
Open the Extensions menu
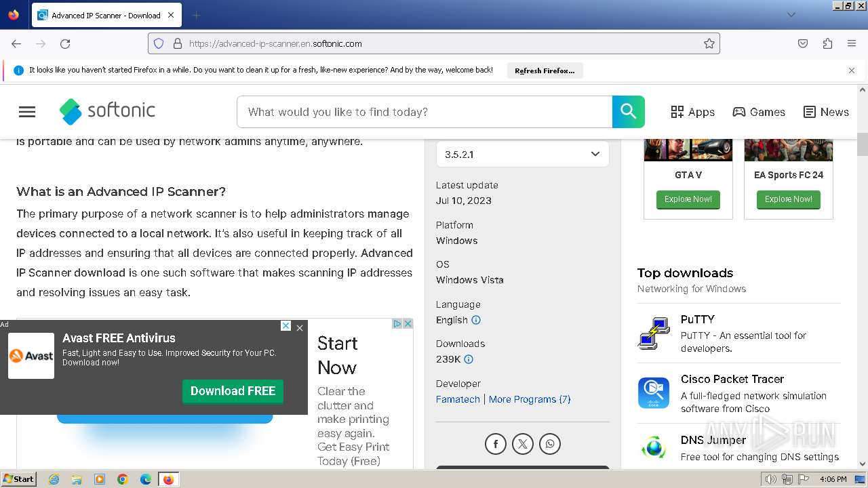tap(827, 43)
